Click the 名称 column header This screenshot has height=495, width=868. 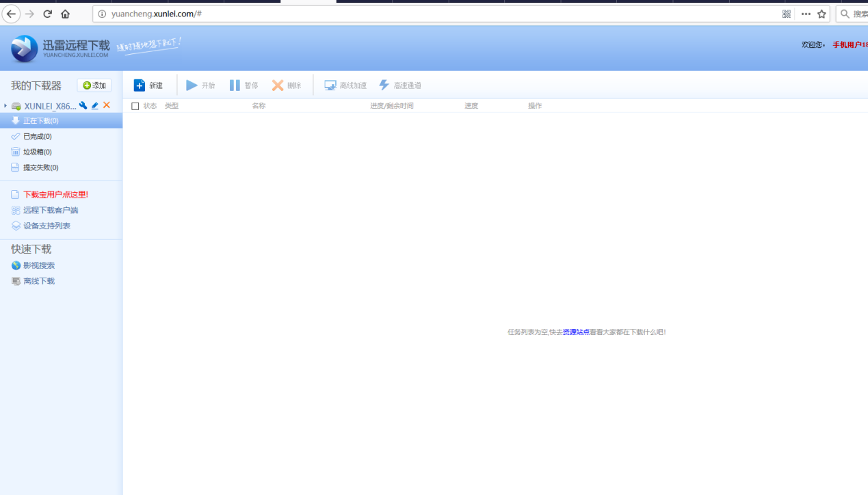coord(259,106)
